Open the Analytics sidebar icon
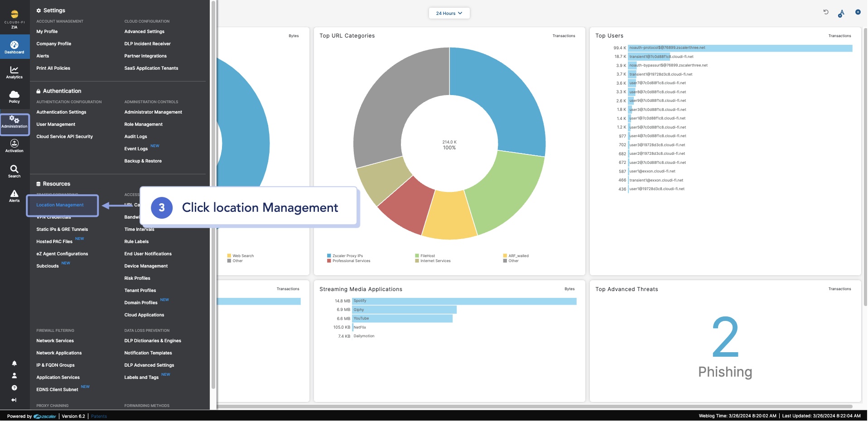 (x=14, y=72)
